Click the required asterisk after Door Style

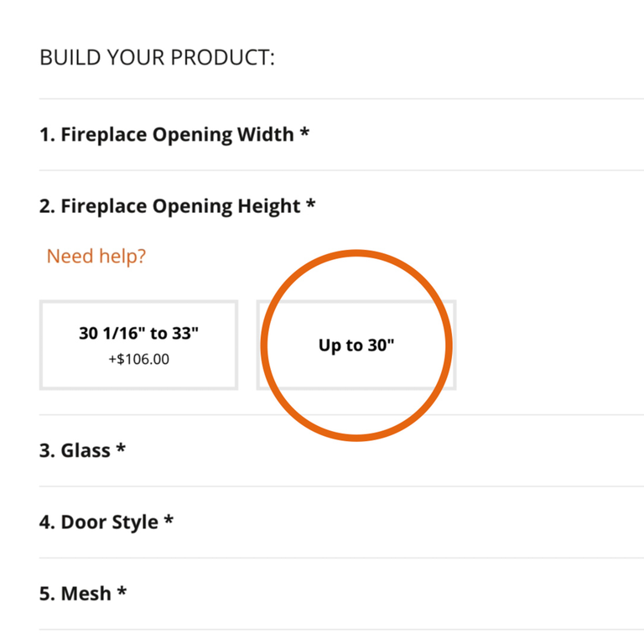pyautogui.click(x=169, y=522)
